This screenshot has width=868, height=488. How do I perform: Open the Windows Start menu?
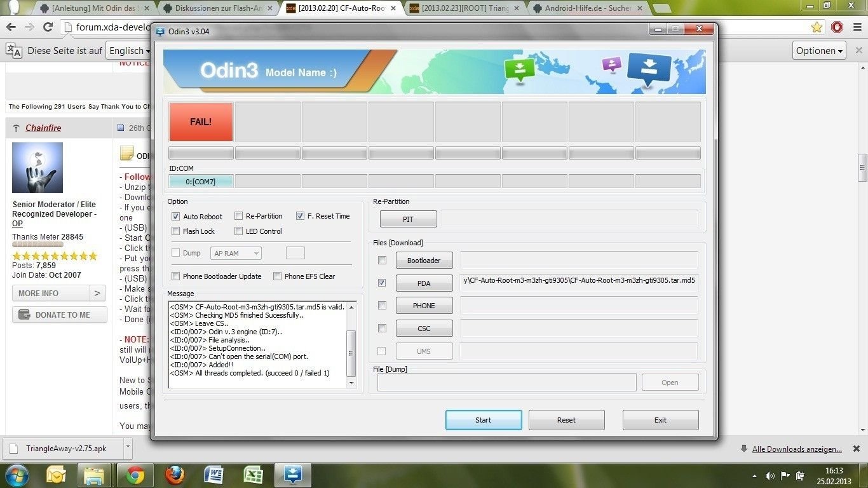click(x=16, y=475)
